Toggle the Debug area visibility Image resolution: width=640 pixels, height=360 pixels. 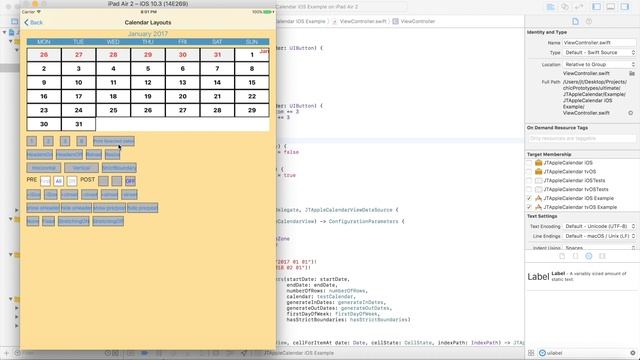(x=611, y=7)
